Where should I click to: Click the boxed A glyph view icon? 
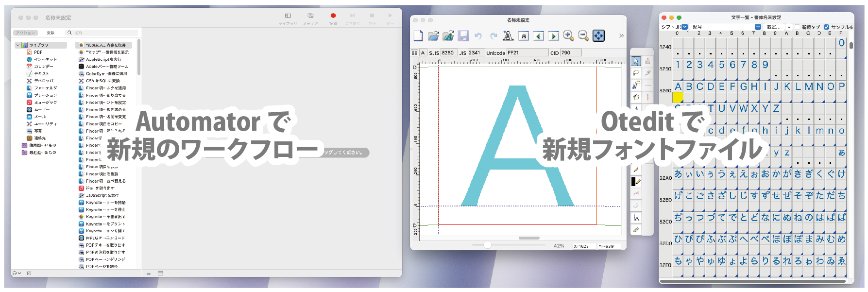524,36
